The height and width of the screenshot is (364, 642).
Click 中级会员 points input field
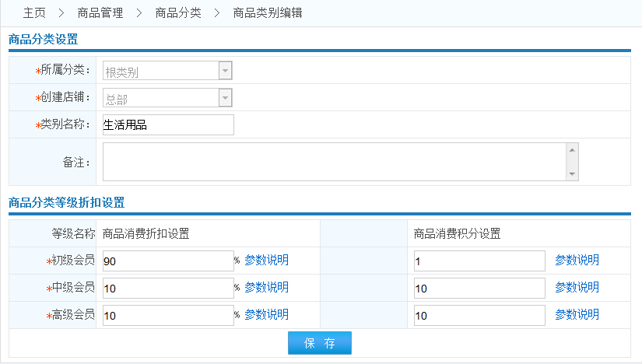[479, 289]
